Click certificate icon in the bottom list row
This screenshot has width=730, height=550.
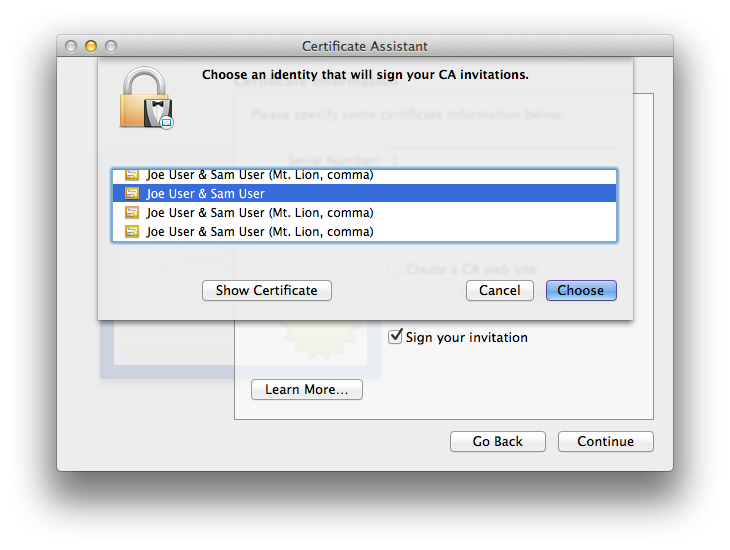pyautogui.click(x=132, y=232)
